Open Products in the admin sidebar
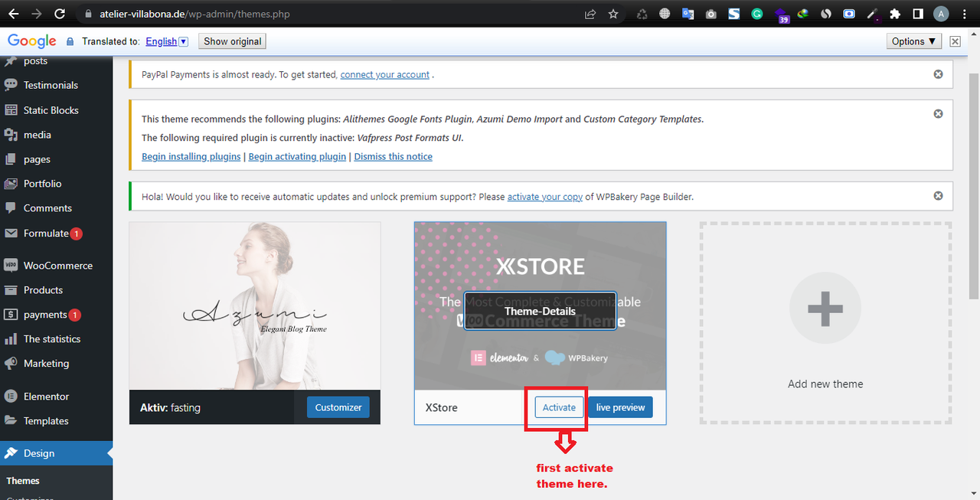Viewport: 980px width, 500px height. click(56, 290)
